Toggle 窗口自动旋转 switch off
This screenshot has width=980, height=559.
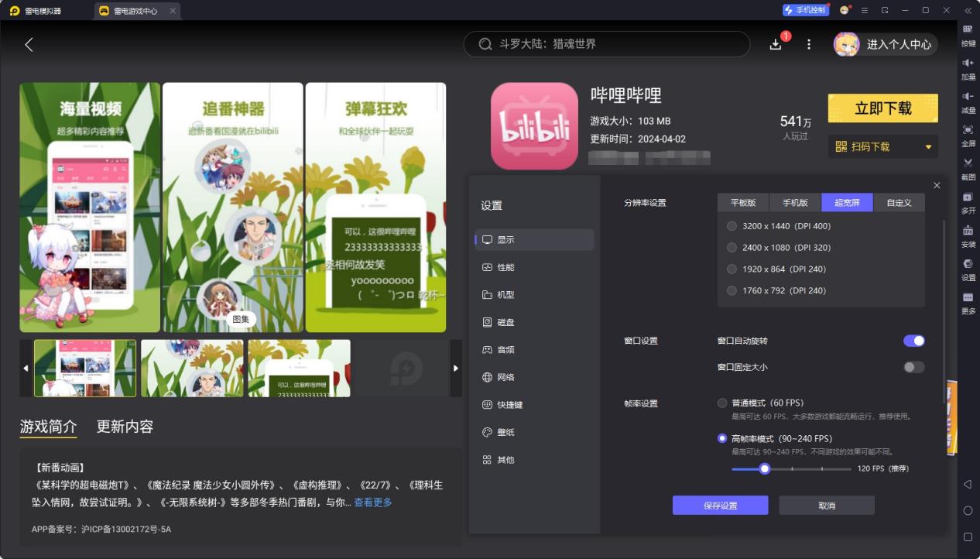click(914, 341)
